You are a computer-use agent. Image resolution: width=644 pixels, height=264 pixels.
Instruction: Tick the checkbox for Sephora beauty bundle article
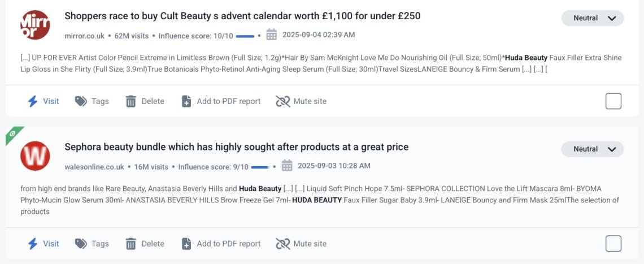tap(613, 244)
